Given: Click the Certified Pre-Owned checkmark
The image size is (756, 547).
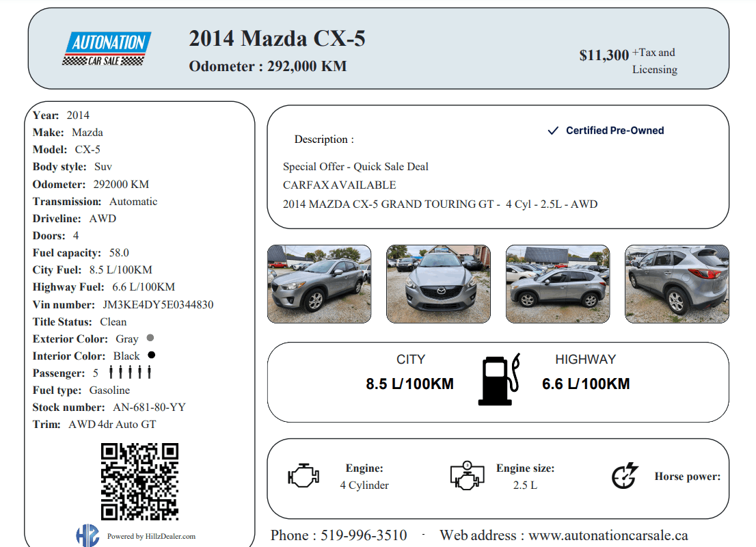Looking at the screenshot, I should [553, 131].
